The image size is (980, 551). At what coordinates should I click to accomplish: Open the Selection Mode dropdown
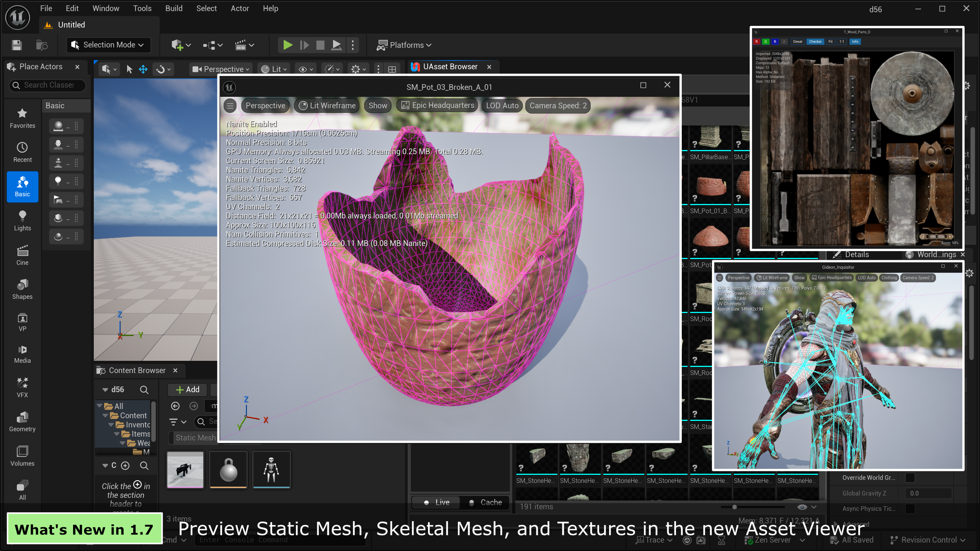[108, 45]
